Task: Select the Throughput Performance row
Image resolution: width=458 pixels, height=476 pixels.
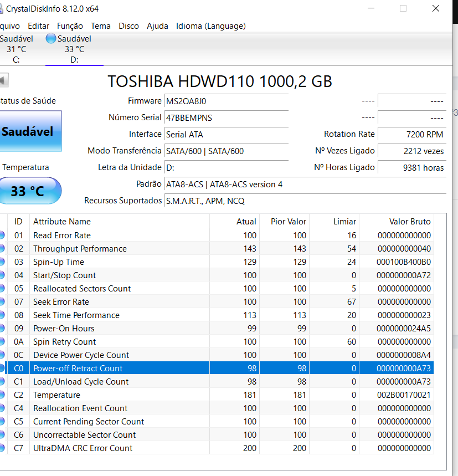Action: 217,249
